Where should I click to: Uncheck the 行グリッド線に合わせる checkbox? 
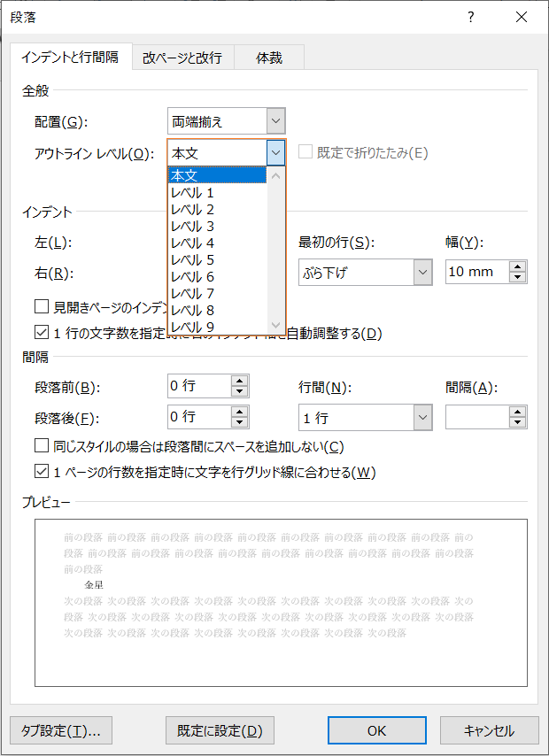[x=41, y=472]
